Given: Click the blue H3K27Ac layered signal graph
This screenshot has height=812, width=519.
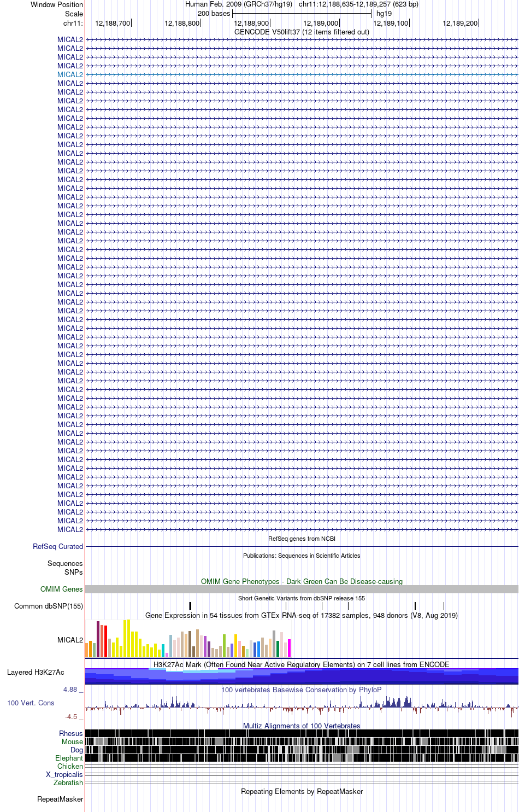Looking at the screenshot, I should [x=302, y=676].
